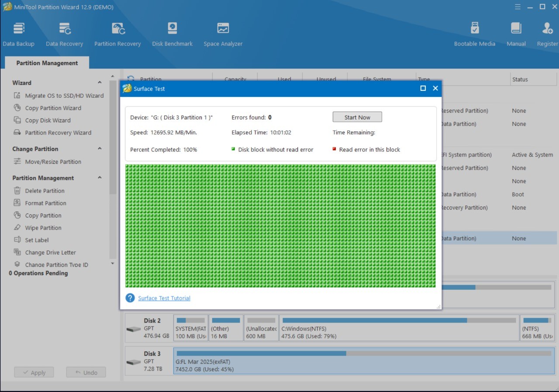Click the Boot status cell

point(518,194)
